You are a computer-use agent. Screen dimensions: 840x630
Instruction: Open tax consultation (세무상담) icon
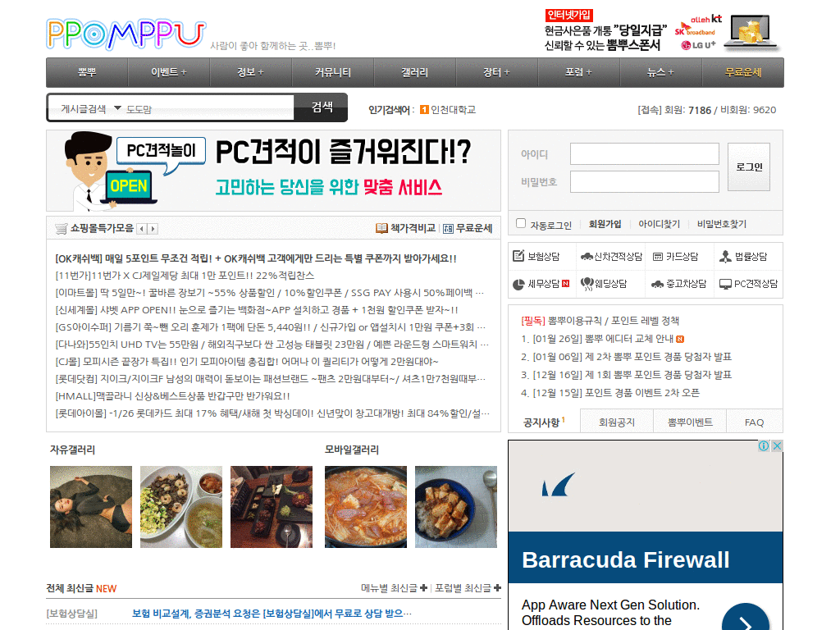point(518,284)
